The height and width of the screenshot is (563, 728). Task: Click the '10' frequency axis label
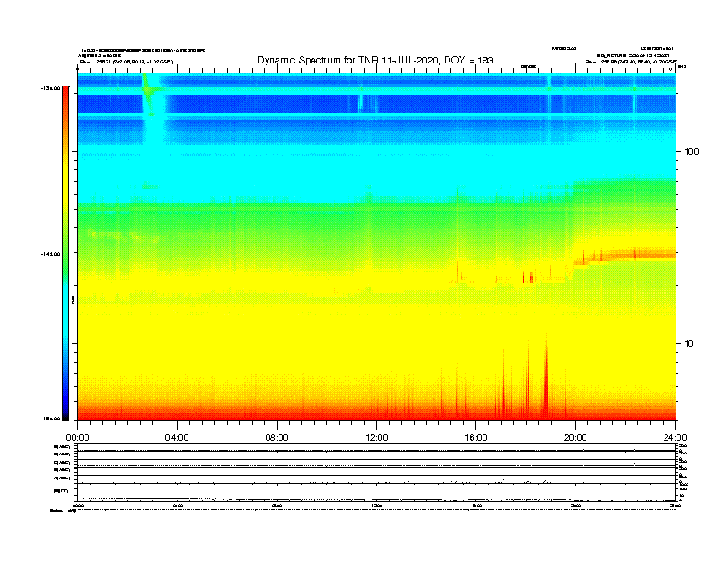[x=688, y=344]
